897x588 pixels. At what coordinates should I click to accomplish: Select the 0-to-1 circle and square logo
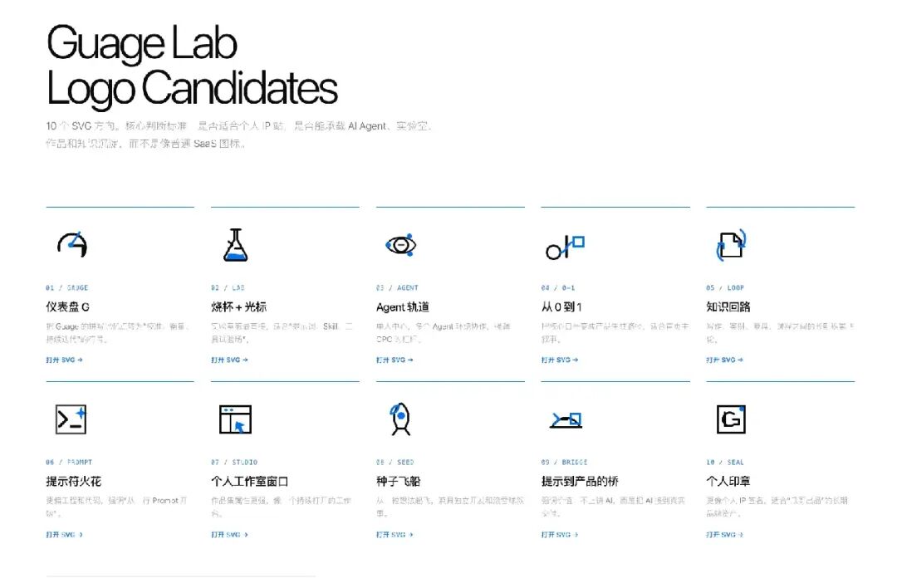click(566, 247)
